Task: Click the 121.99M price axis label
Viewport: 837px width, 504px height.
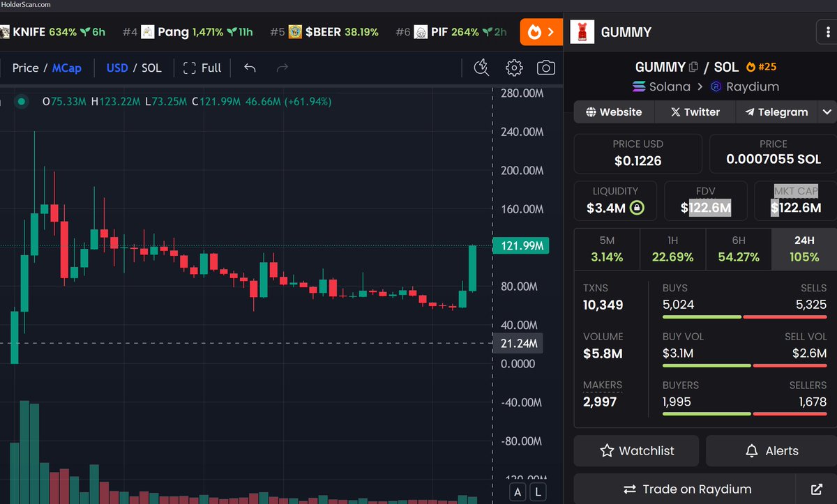Action: [520, 245]
